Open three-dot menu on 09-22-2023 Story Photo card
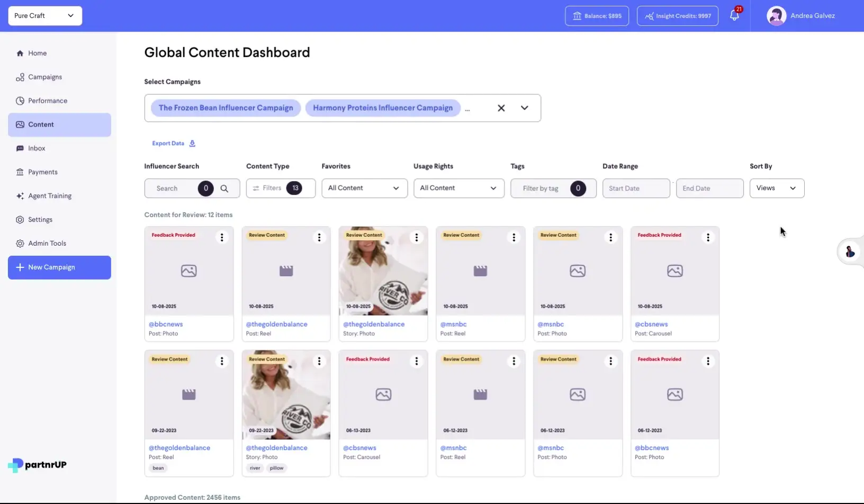This screenshot has height=504, width=864. point(319,361)
